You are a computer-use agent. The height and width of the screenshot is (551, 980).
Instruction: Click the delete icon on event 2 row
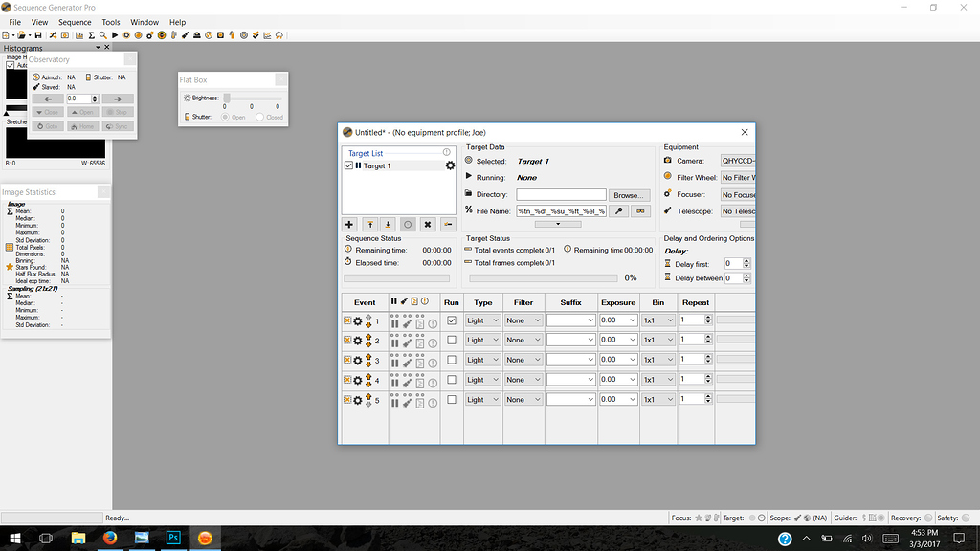[347, 340]
